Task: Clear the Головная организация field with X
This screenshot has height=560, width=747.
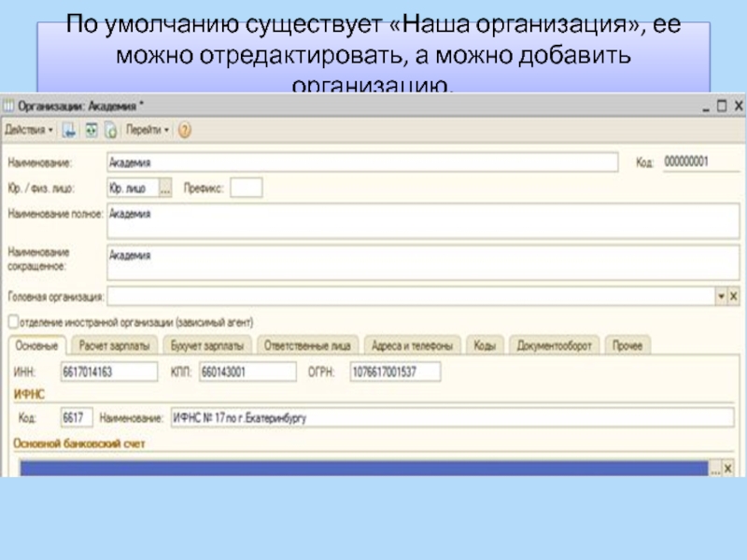Action: (733, 296)
